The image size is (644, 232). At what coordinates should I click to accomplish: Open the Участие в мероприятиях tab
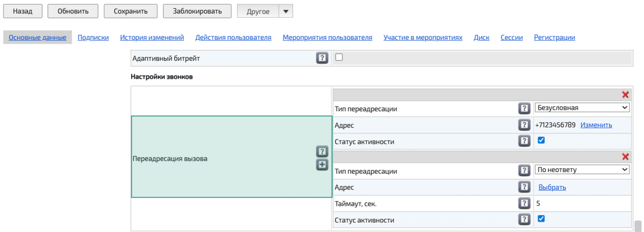[x=423, y=38]
